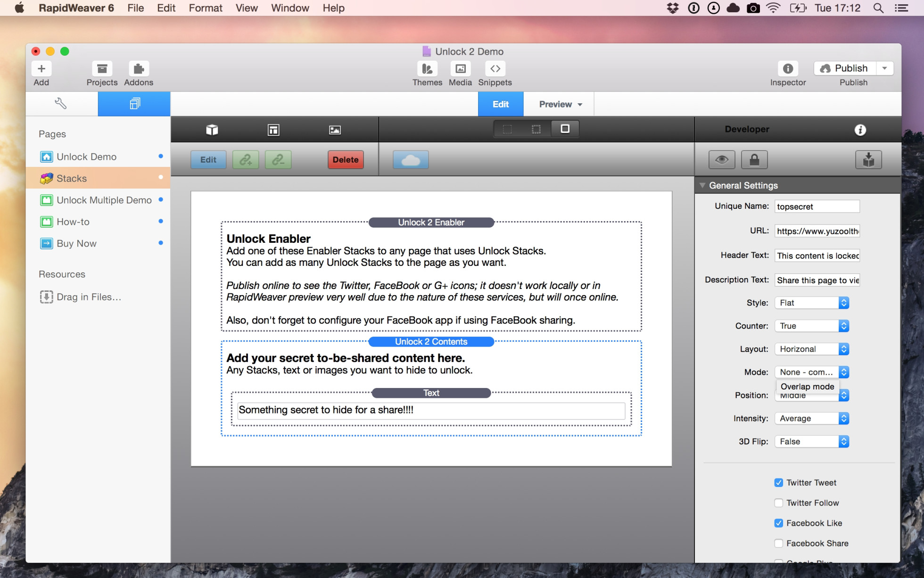Screen dimensions: 924x578
Task: Open the Intensity dropdown
Action: [x=811, y=418]
